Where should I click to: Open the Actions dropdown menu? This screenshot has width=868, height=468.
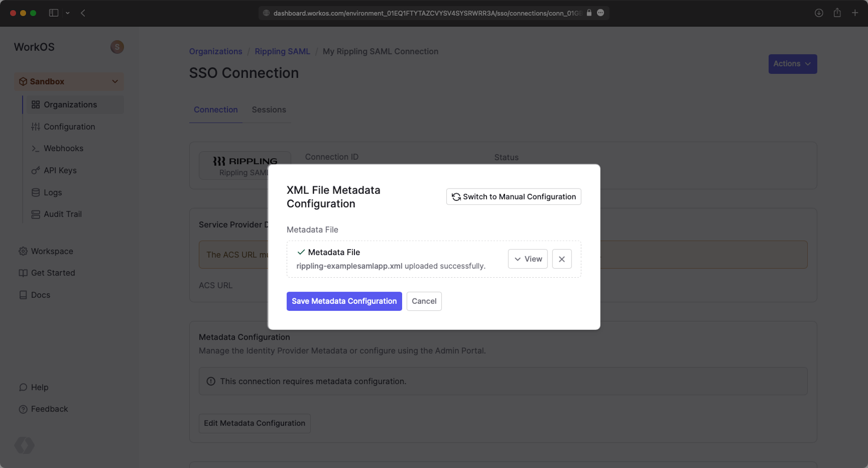click(792, 64)
